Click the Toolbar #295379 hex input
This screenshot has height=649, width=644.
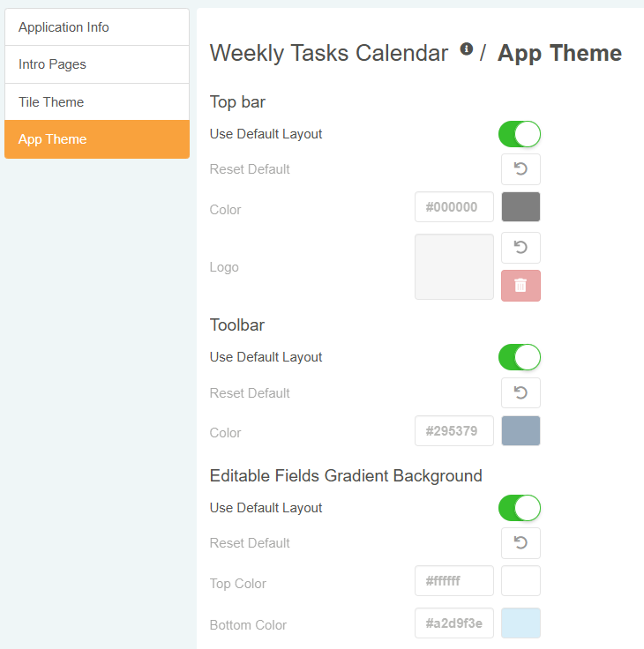coord(454,431)
